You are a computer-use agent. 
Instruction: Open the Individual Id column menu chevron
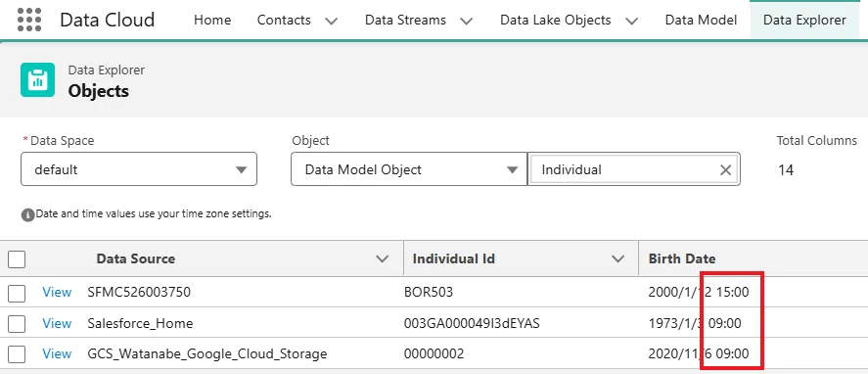point(617,258)
